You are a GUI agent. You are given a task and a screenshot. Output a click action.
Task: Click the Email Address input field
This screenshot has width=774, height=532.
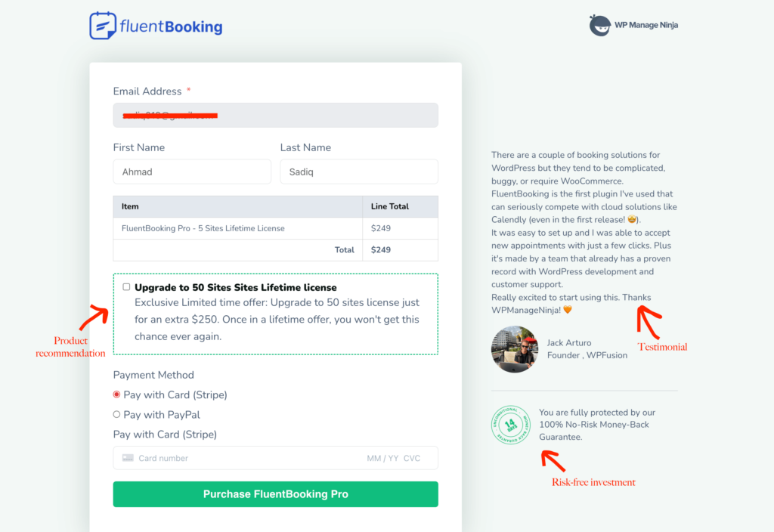(x=275, y=115)
